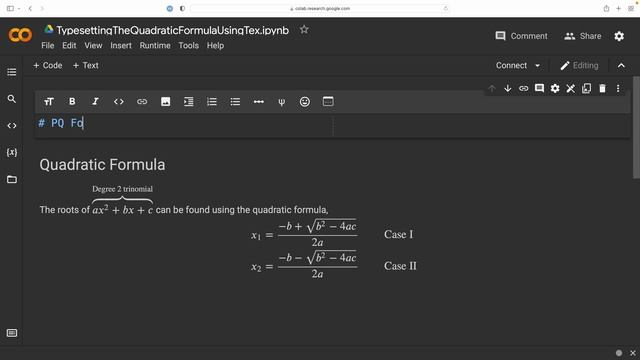The height and width of the screenshot is (360, 640).
Task: Insert link via markdown toolbar
Action: (142, 102)
